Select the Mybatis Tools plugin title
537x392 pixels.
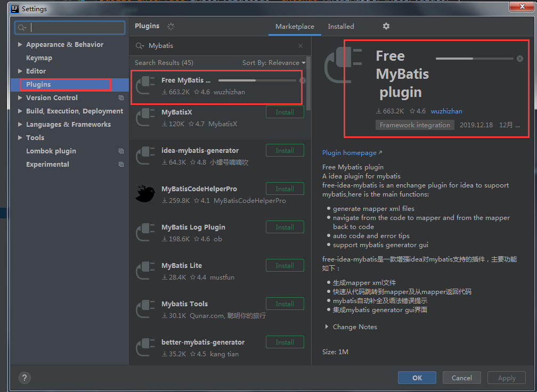[x=184, y=304]
